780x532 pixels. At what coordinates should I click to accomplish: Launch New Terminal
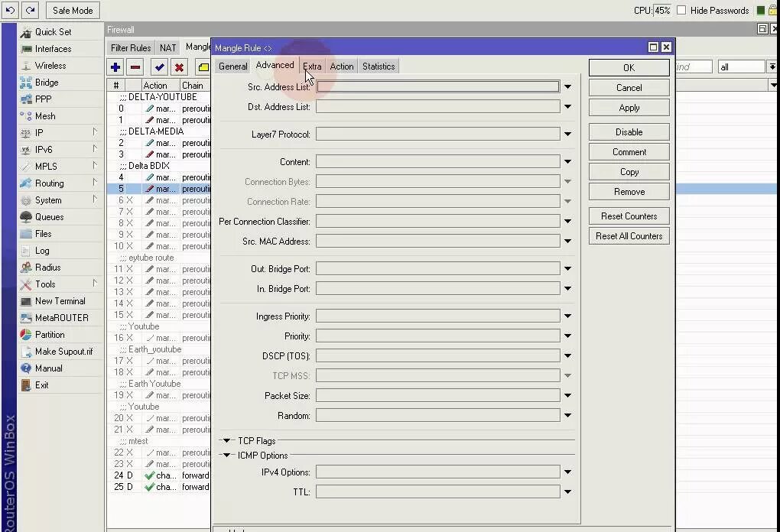coord(60,301)
